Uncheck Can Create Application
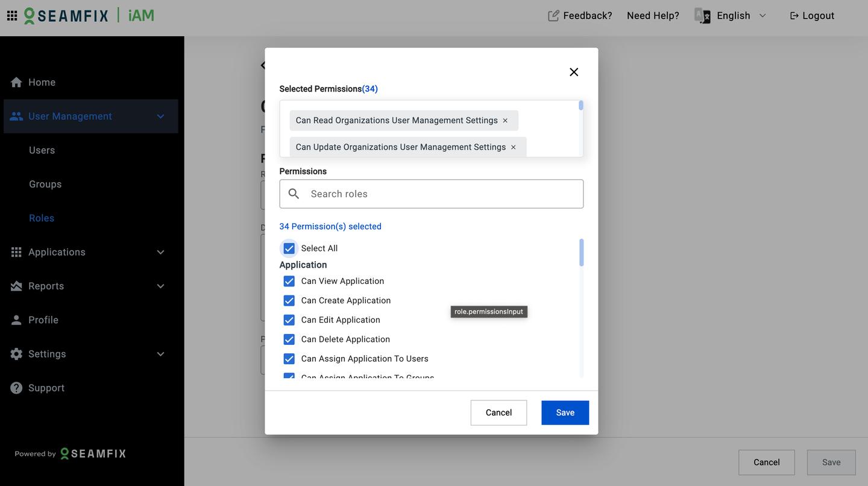Screen dimensions: 868x486 click(289, 300)
